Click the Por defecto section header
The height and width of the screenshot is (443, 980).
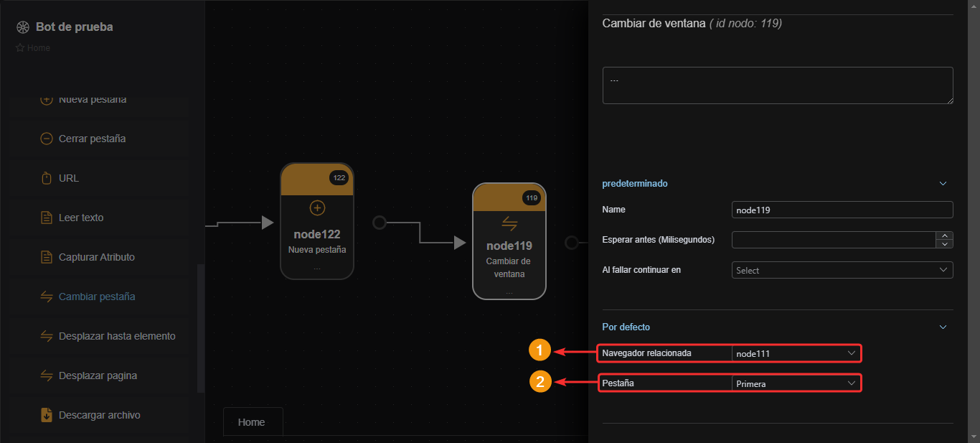pyautogui.click(x=626, y=327)
